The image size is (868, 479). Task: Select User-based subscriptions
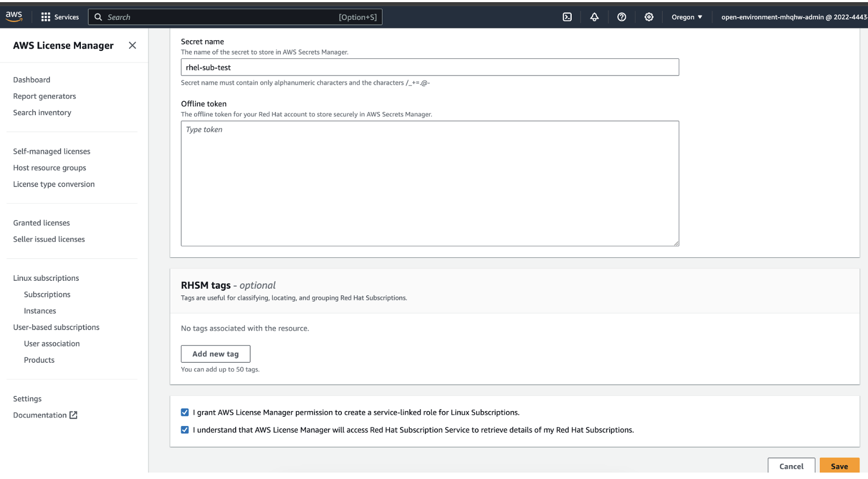point(56,327)
